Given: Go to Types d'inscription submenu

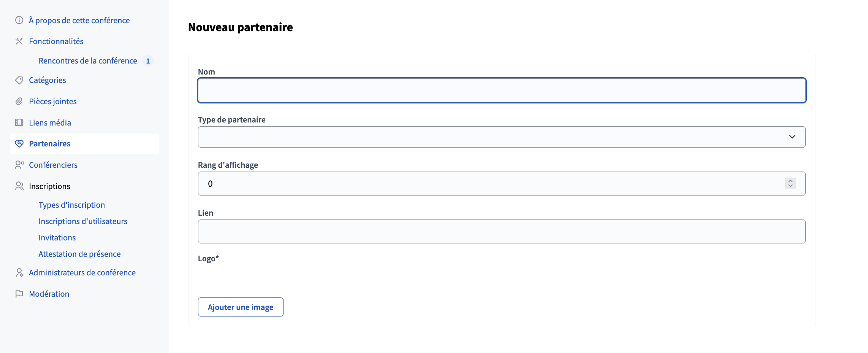Looking at the screenshot, I should tap(71, 205).
